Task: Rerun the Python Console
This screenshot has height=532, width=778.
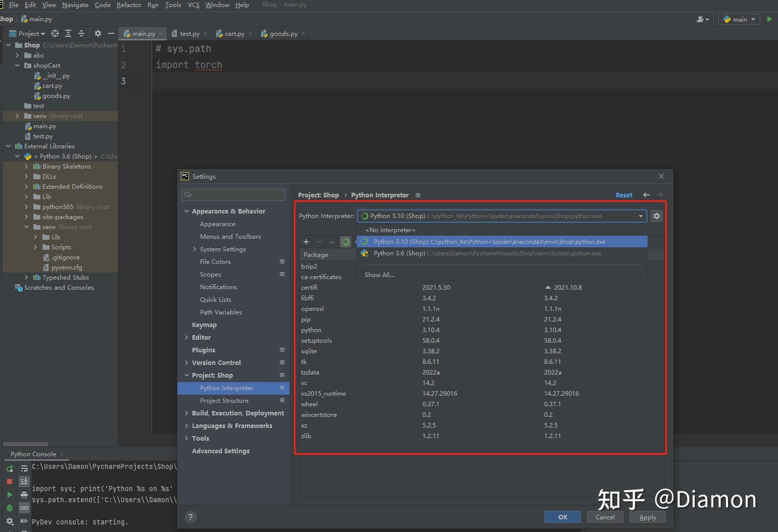Action: 9,468
